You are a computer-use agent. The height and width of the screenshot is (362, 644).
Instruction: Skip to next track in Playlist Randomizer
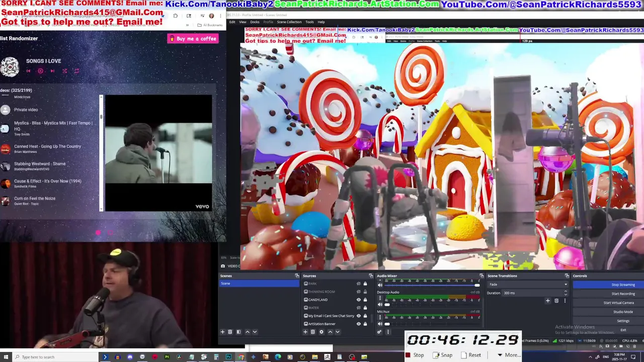coord(52,71)
